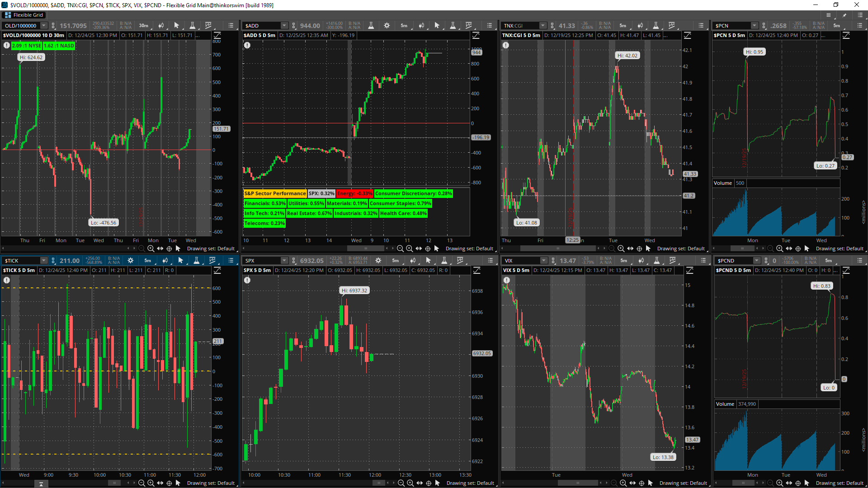Open the panel menu for TNX:CGI chart
The height and width of the screenshot is (488, 868).
701,26
